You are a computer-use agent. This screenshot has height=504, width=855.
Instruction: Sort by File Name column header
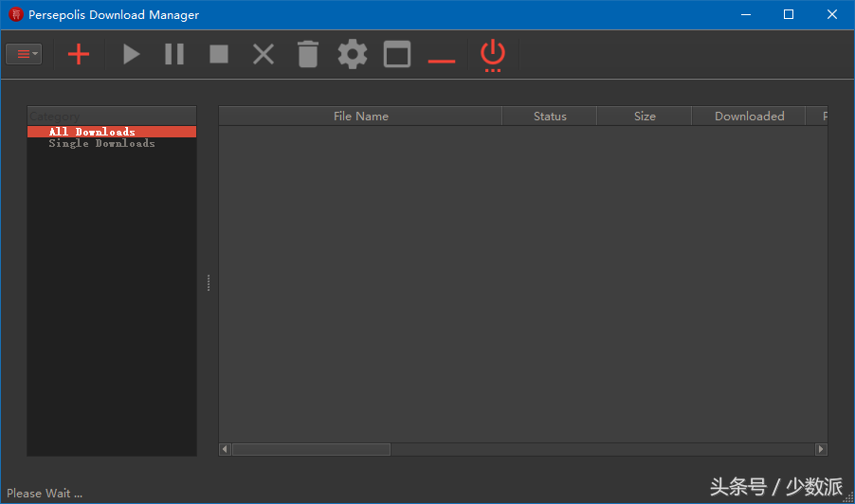coord(360,117)
